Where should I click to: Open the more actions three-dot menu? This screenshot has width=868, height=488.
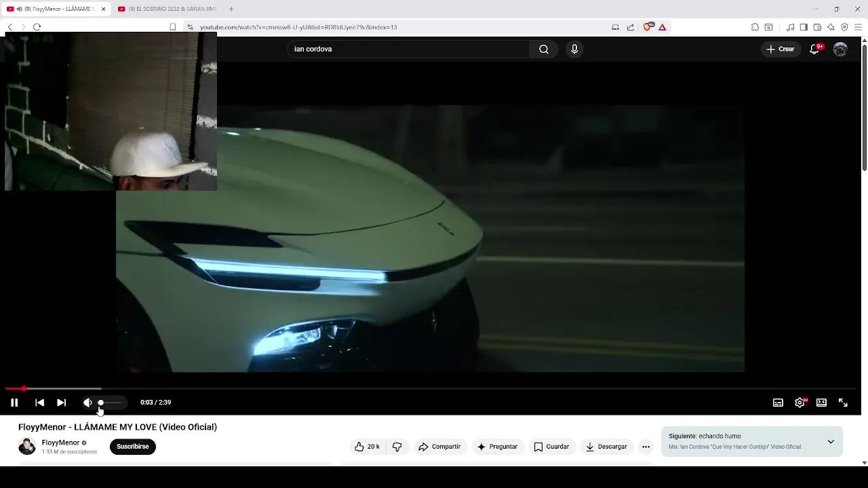coord(646,447)
